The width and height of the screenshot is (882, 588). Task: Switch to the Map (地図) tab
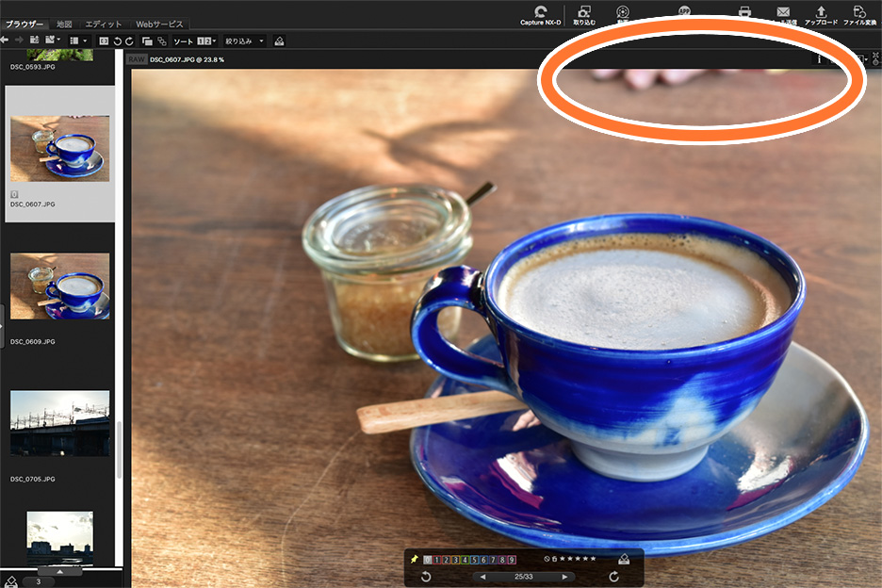(64, 24)
